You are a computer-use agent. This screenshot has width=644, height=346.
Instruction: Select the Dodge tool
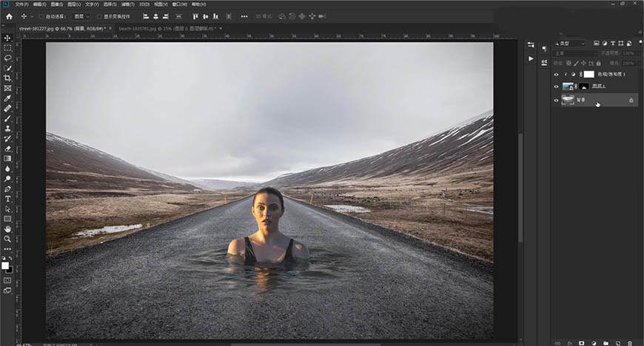[x=7, y=178]
